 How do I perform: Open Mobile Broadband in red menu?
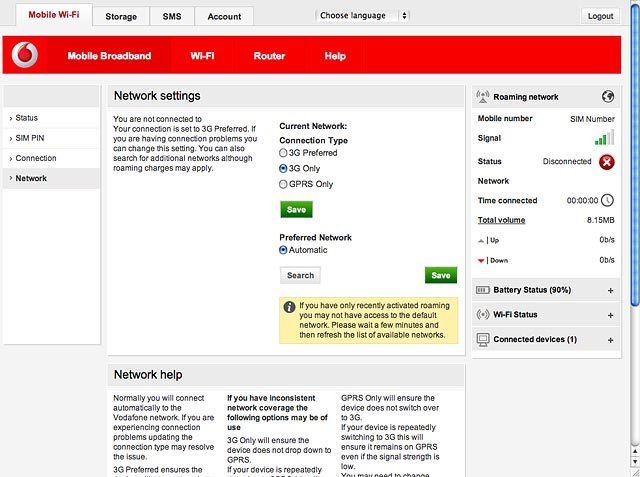pos(109,56)
